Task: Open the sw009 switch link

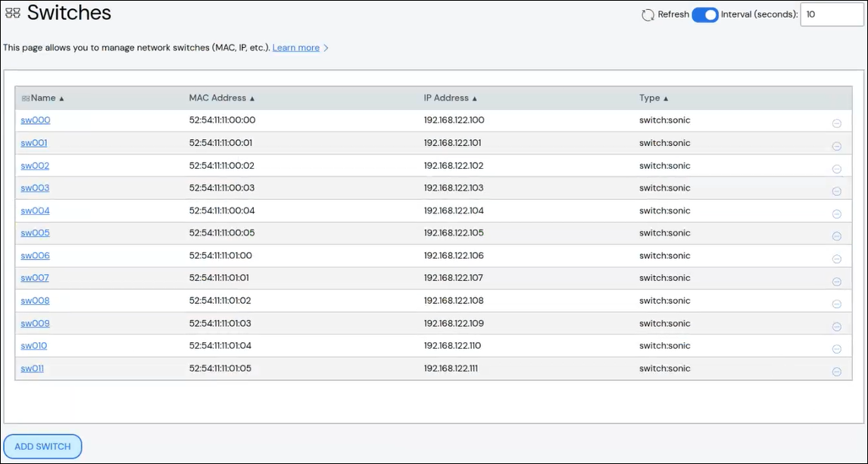Action: click(x=35, y=323)
